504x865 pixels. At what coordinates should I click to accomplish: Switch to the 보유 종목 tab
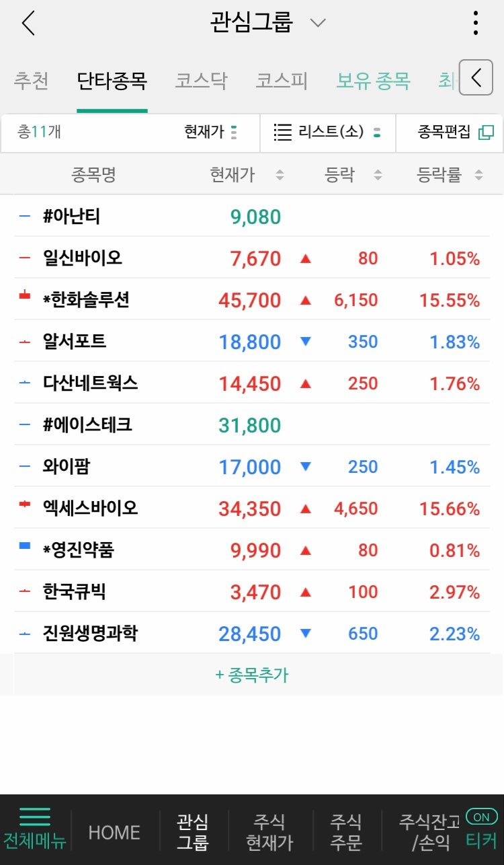coord(373,81)
